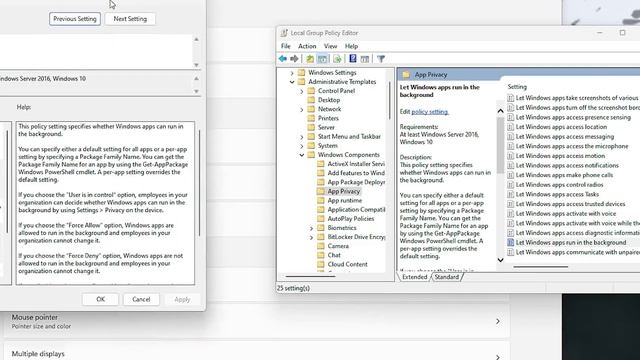Select the App runtime tree item
This screenshot has width=640, height=360.
pyautogui.click(x=344, y=200)
